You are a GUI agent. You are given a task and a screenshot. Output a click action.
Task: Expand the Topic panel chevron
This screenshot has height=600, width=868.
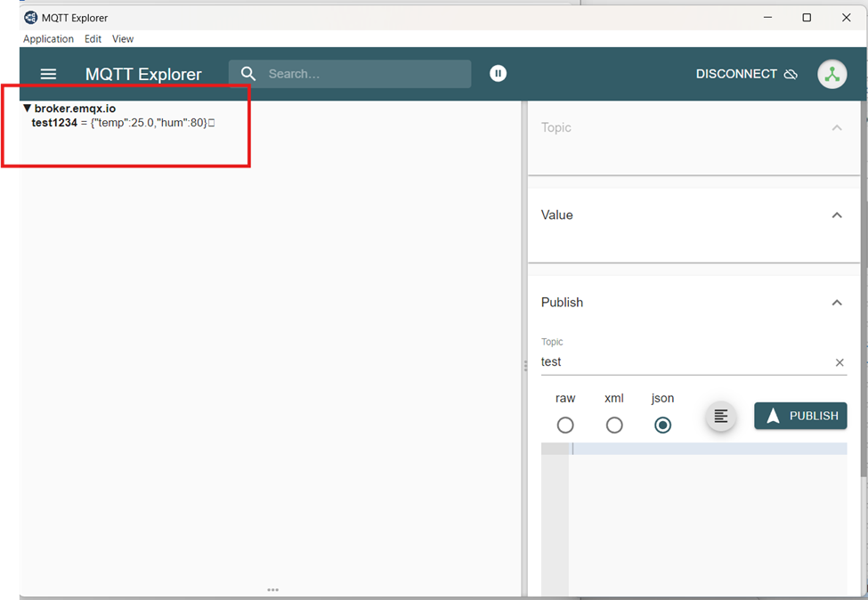(836, 128)
